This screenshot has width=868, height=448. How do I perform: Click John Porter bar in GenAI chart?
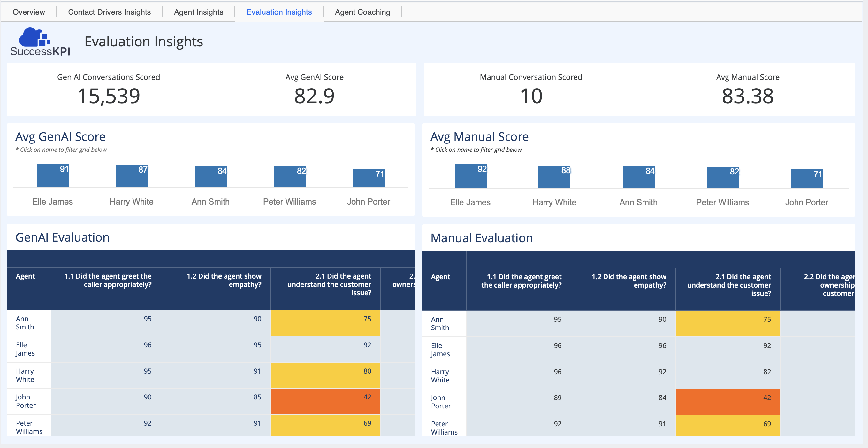coord(368,178)
